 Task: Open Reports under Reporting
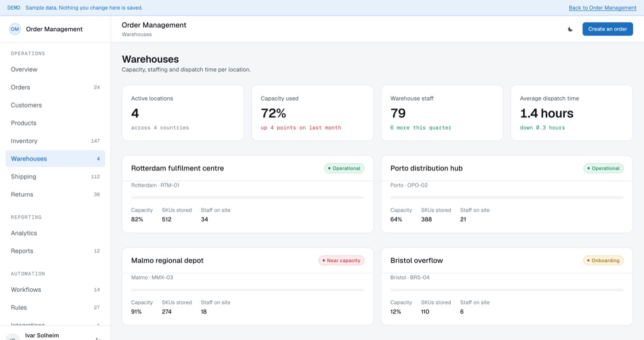55,251
